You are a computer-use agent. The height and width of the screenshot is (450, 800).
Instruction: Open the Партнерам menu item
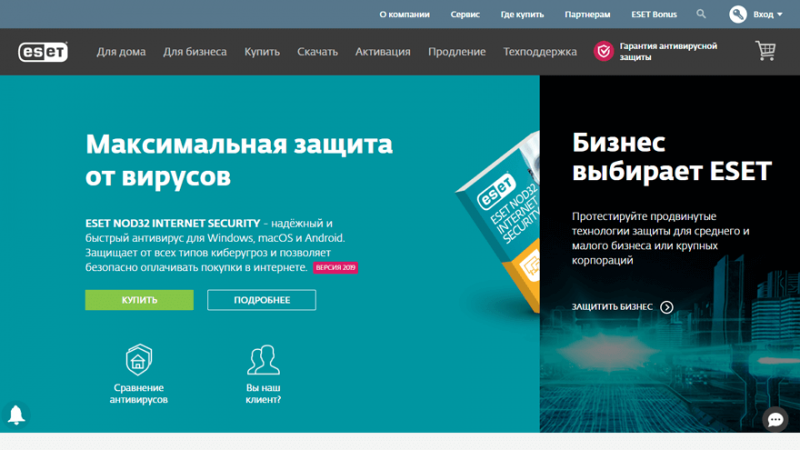coord(587,14)
